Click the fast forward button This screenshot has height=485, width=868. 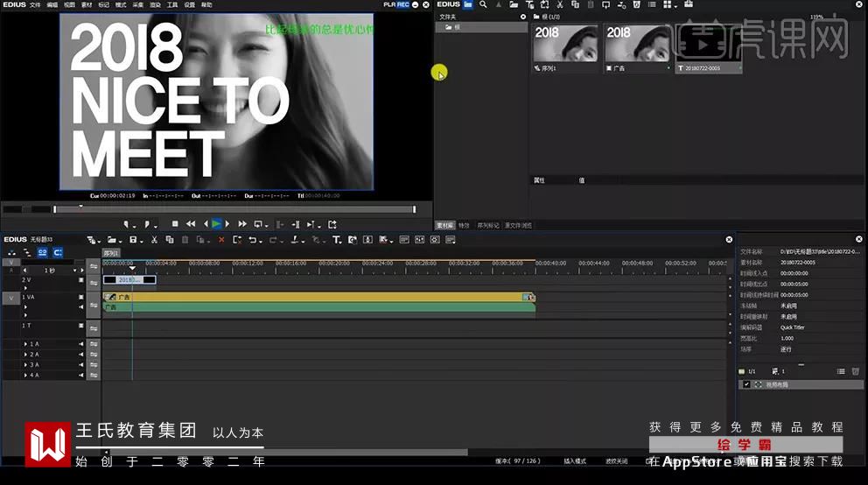(x=241, y=223)
